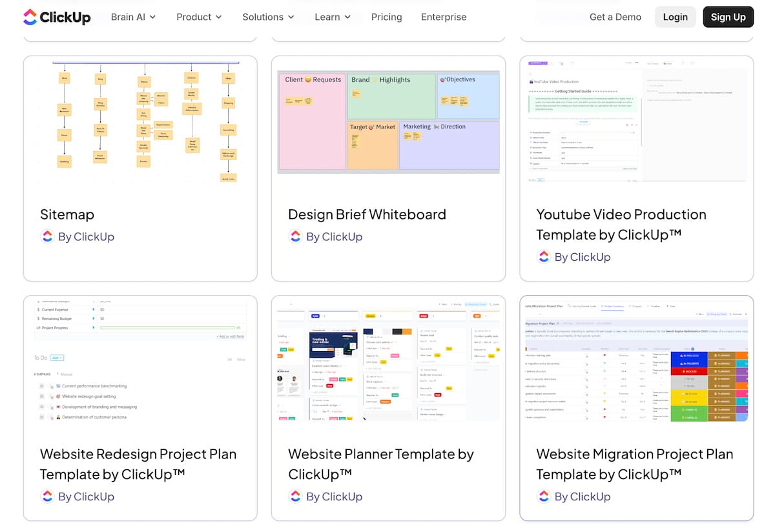Click purple Marketing Direction section in whiteboard
The width and height of the screenshot is (775, 532).
pos(449,145)
